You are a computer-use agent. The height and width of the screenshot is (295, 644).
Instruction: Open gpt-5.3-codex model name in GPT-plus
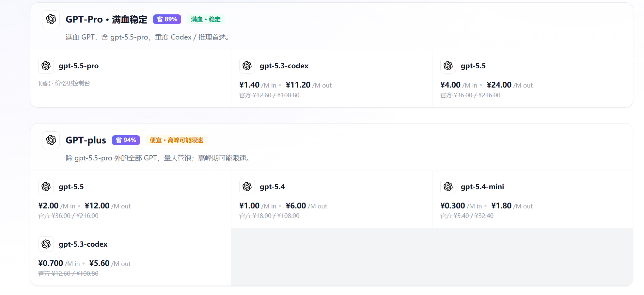click(83, 244)
